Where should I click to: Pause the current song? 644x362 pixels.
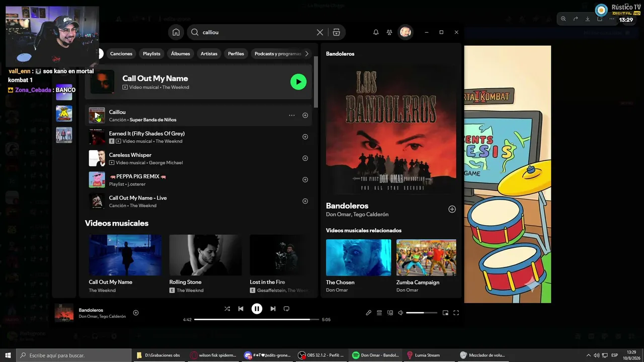tap(257, 309)
